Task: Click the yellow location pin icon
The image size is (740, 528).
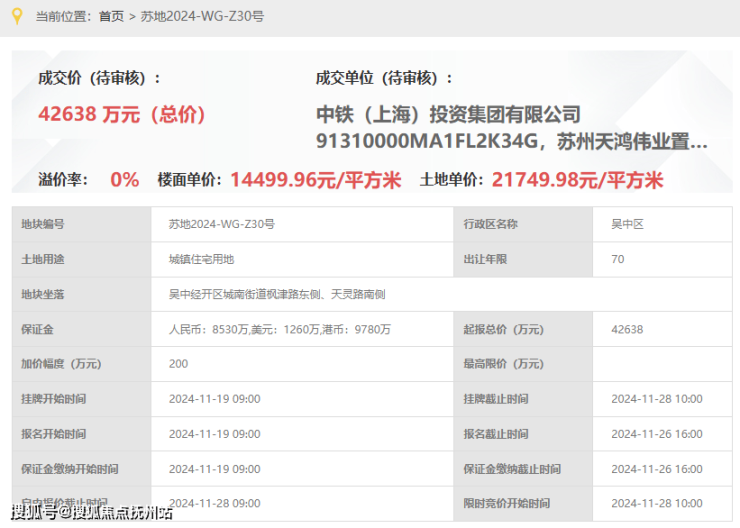Action: tap(15, 16)
